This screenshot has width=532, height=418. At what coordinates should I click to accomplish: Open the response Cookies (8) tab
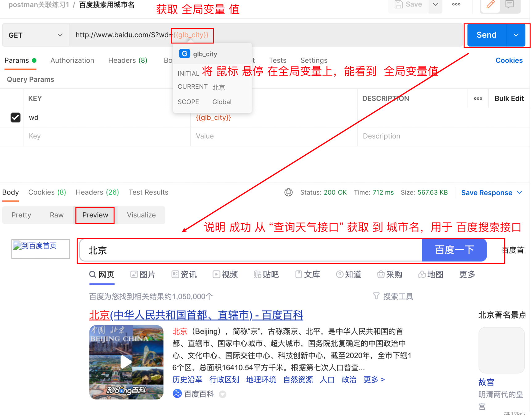point(47,193)
